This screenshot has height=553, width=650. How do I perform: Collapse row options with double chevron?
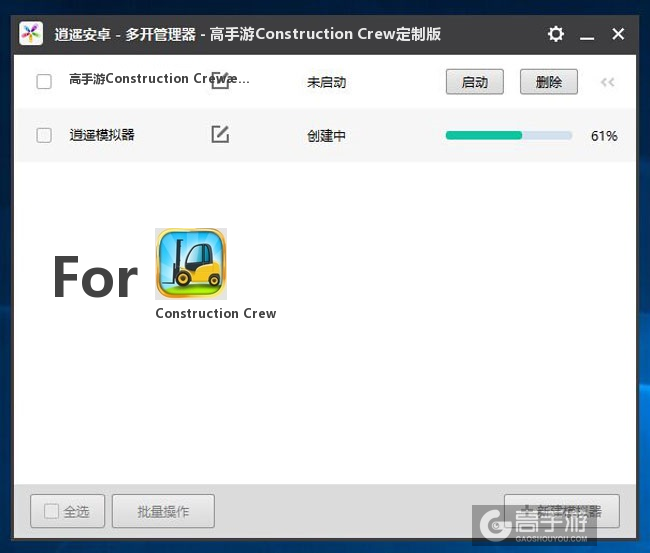click(608, 82)
